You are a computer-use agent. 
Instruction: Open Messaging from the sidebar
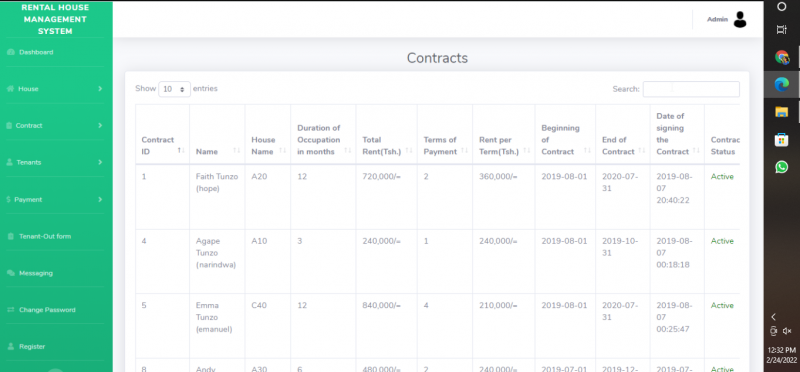[x=35, y=273]
